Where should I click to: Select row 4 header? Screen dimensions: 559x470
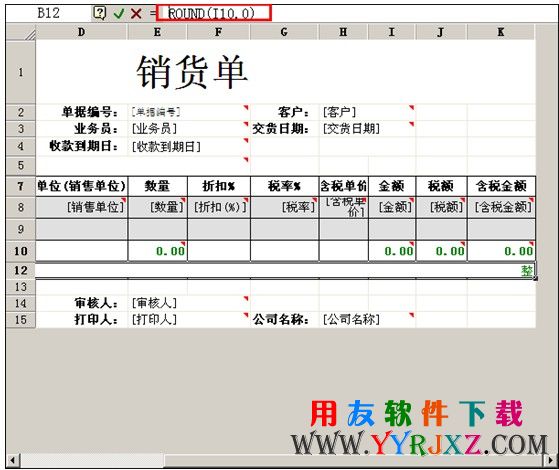coord(21,146)
